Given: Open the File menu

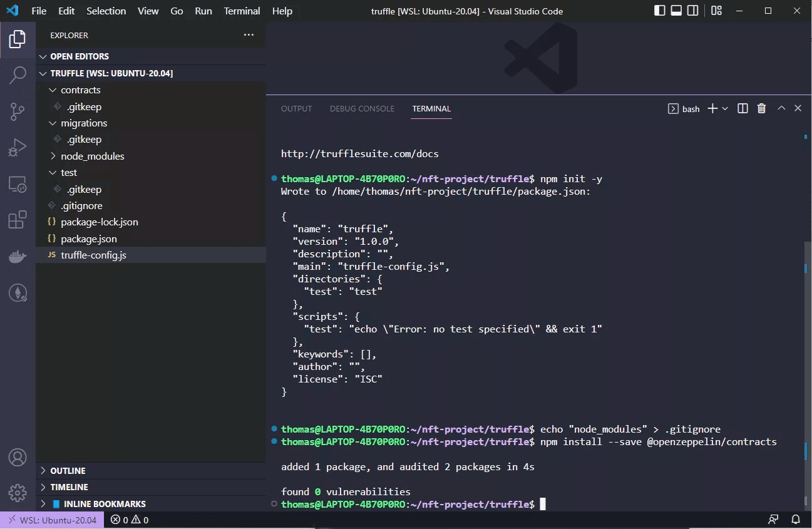Looking at the screenshot, I should 38,11.
